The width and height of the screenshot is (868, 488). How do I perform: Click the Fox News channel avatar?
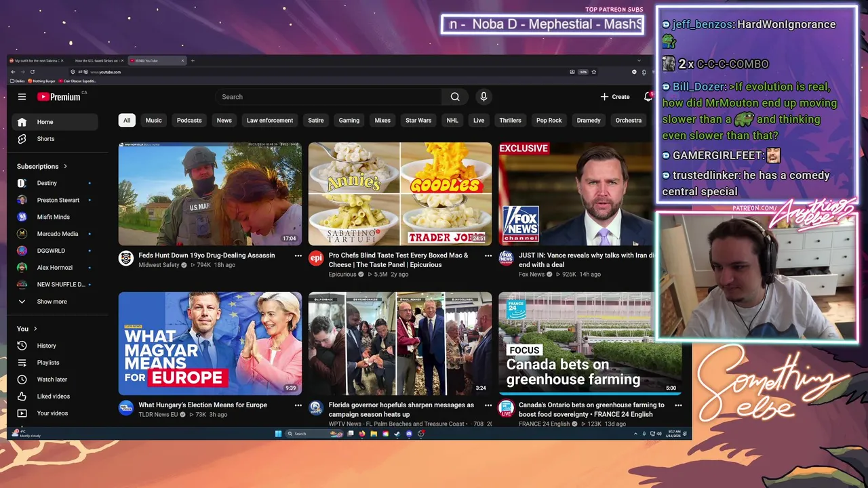[x=506, y=258]
